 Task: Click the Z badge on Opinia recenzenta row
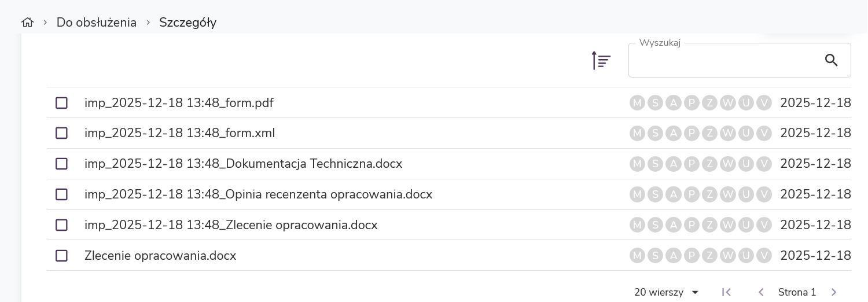[709, 194]
